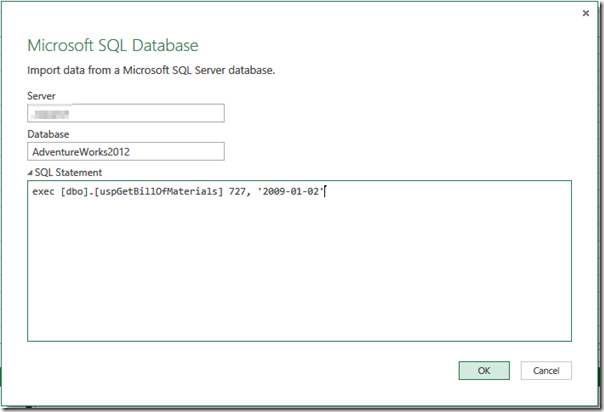Click inside the SQL Statement text area

[299, 261]
